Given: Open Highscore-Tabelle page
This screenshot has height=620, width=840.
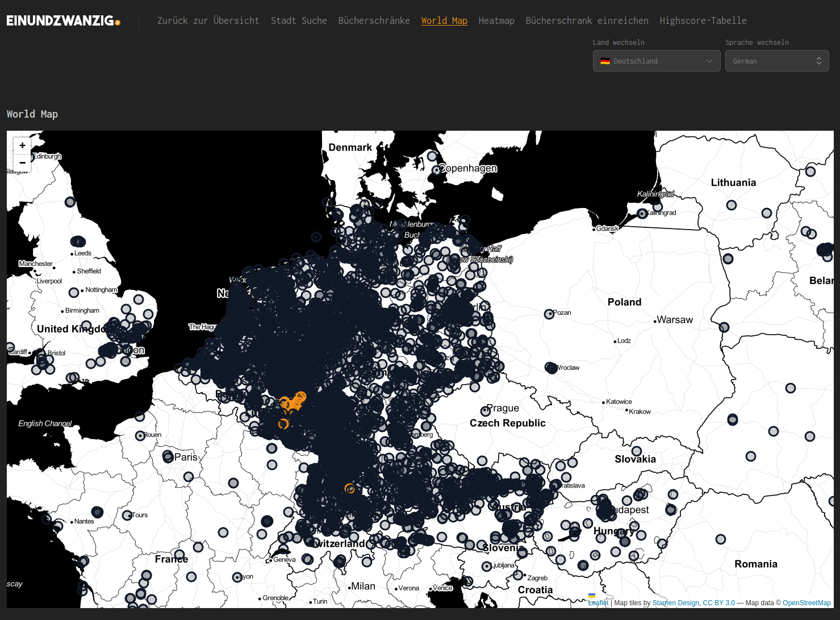Looking at the screenshot, I should [x=703, y=20].
